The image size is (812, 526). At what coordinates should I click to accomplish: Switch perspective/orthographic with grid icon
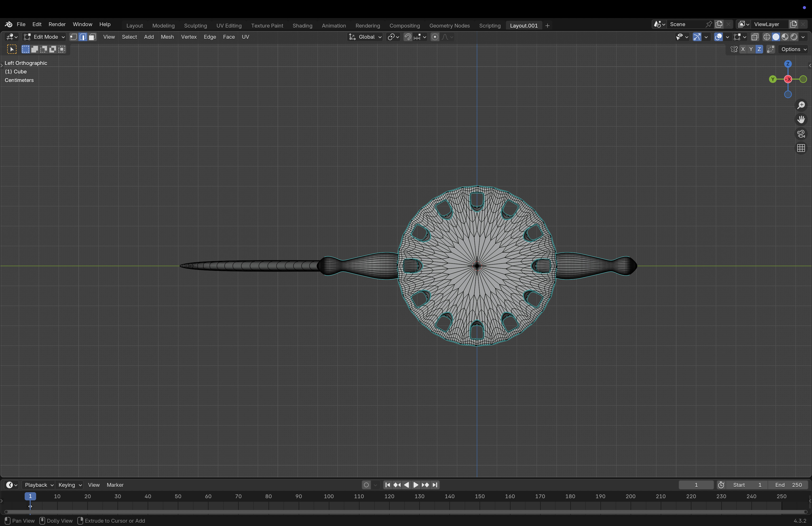coord(801,148)
